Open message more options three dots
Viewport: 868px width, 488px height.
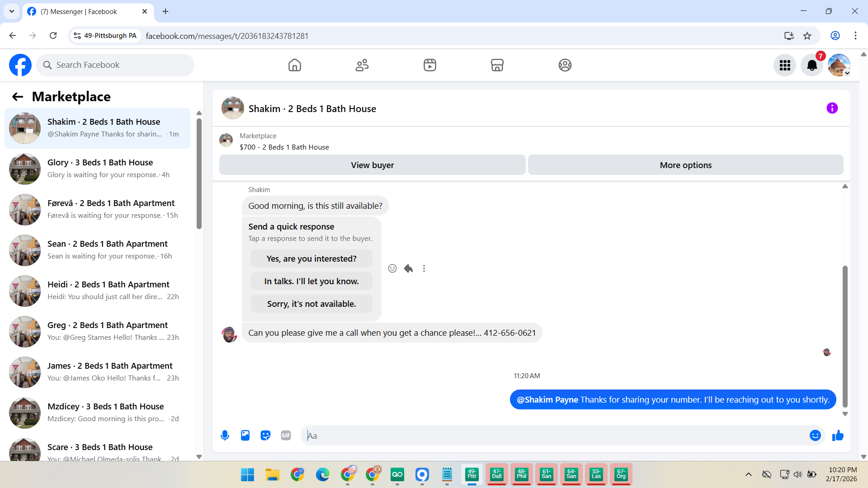pyautogui.click(x=424, y=268)
